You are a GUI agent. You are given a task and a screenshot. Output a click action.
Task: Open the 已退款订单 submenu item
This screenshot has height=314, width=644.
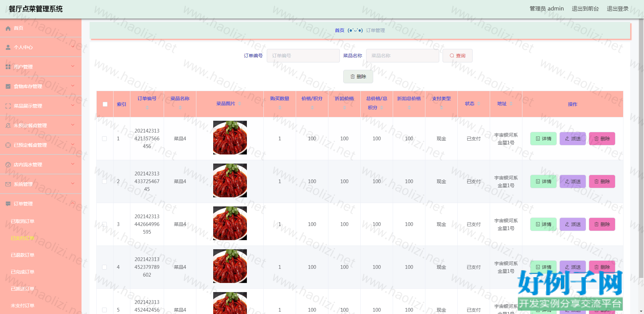[23, 255]
